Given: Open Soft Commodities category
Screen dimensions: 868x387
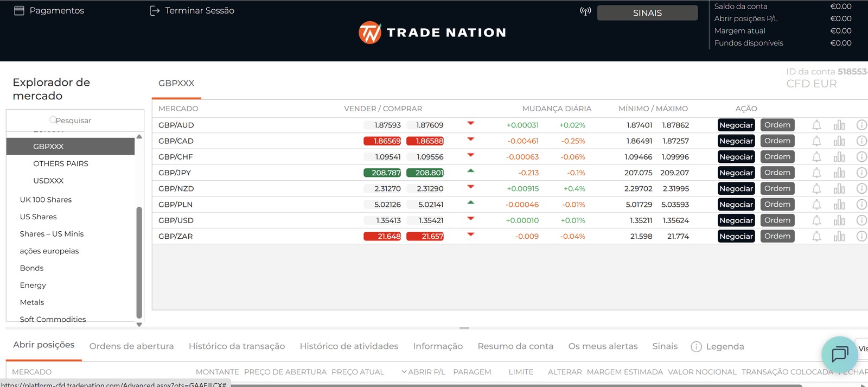Looking at the screenshot, I should coord(53,319).
